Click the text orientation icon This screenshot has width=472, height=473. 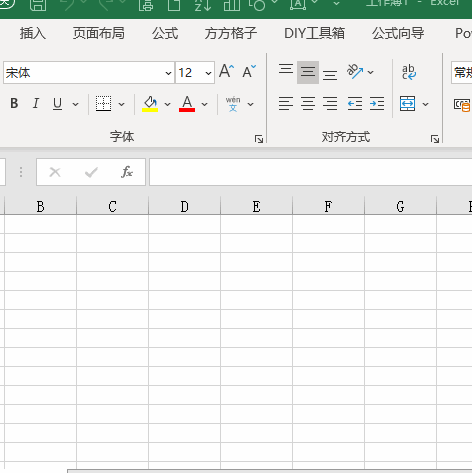355,71
